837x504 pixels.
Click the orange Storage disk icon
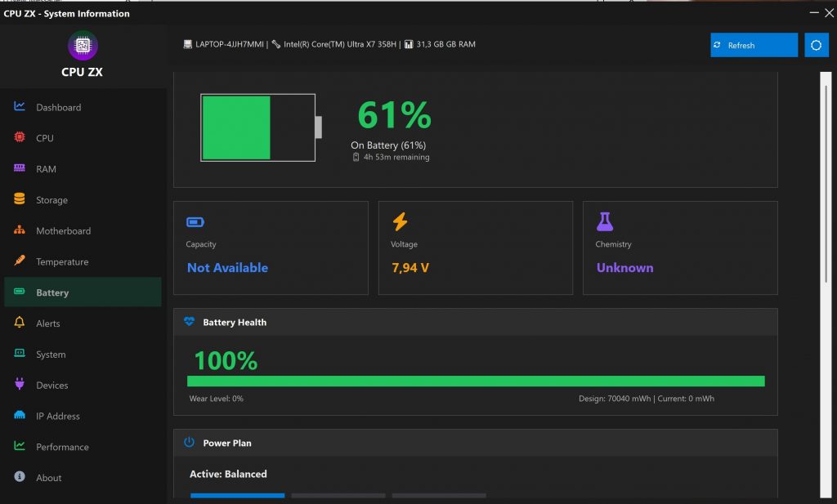20,199
